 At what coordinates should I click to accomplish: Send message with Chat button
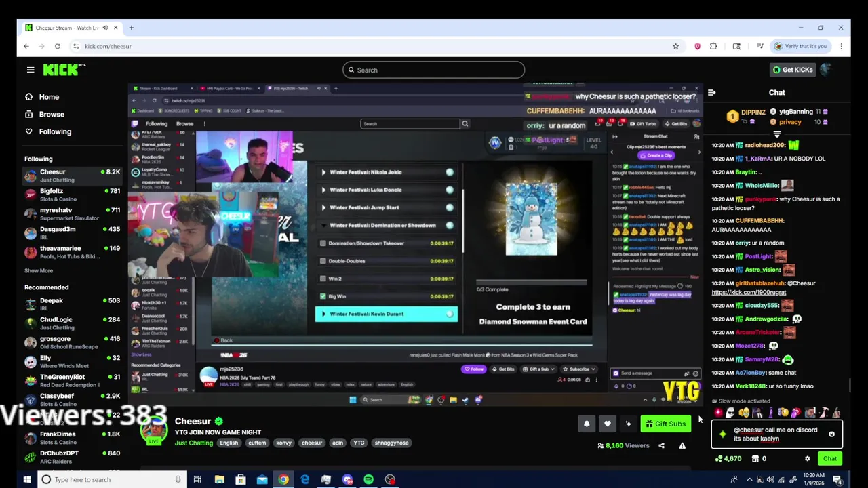click(x=830, y=459)
